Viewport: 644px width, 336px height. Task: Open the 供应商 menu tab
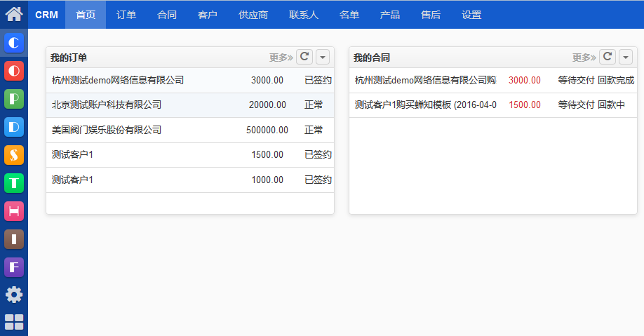pyautogui.click(x=253, y=15)
